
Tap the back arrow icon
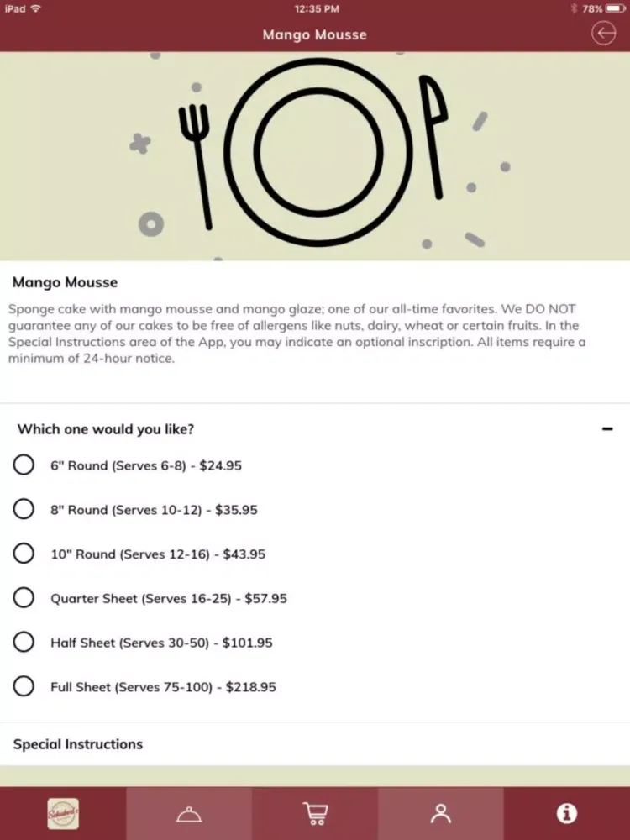click(x=603, y=34)
